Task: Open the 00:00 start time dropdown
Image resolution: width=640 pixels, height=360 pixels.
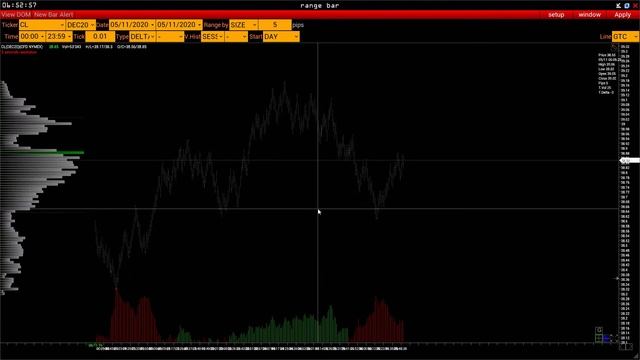Action: (32, 37)
